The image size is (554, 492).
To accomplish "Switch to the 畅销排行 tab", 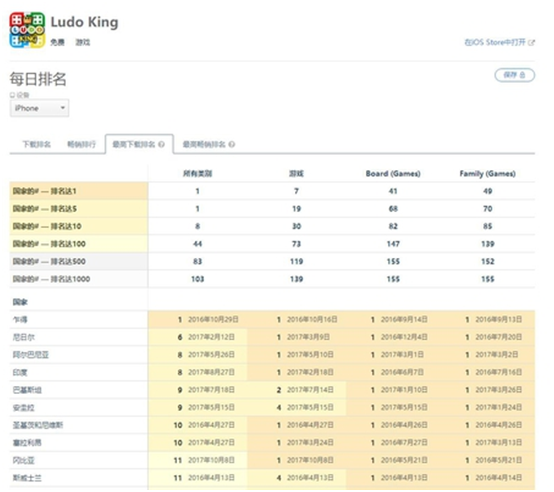I will coord(81,144).
